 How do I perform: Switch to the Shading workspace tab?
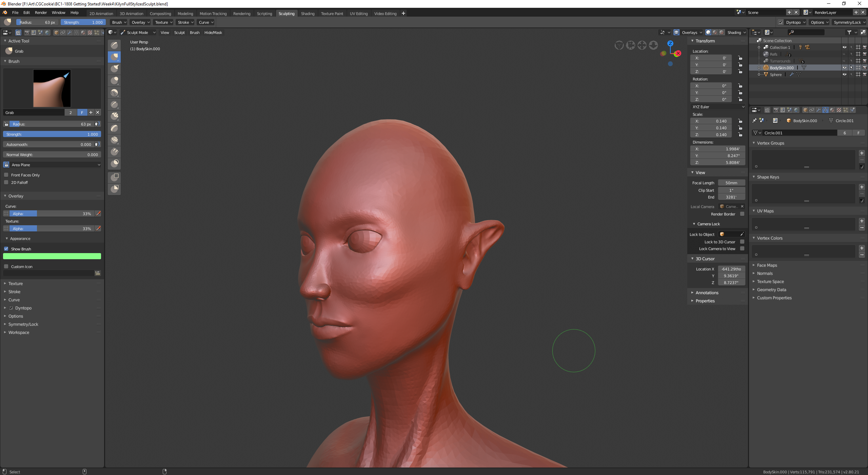pos(308,14)
